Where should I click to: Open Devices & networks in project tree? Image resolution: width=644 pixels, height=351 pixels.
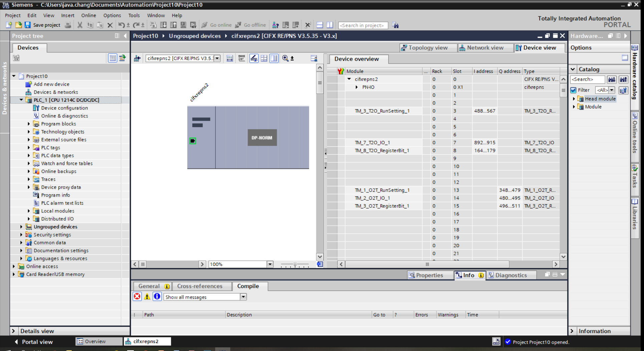(x=56, y=92)
